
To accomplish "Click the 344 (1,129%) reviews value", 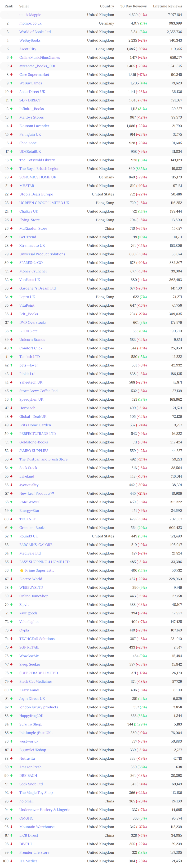I will pyautogui.click(x=137, y=724).
